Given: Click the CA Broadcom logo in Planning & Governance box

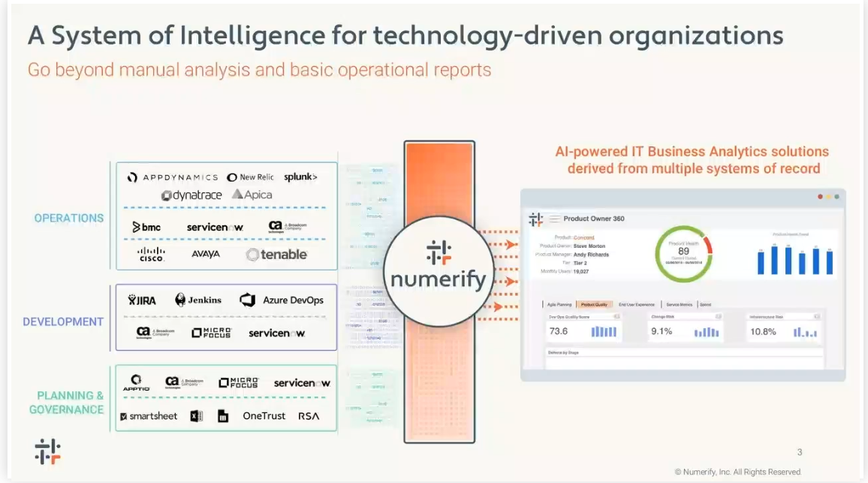Looking at the screenshot, I should coord(185,382).
